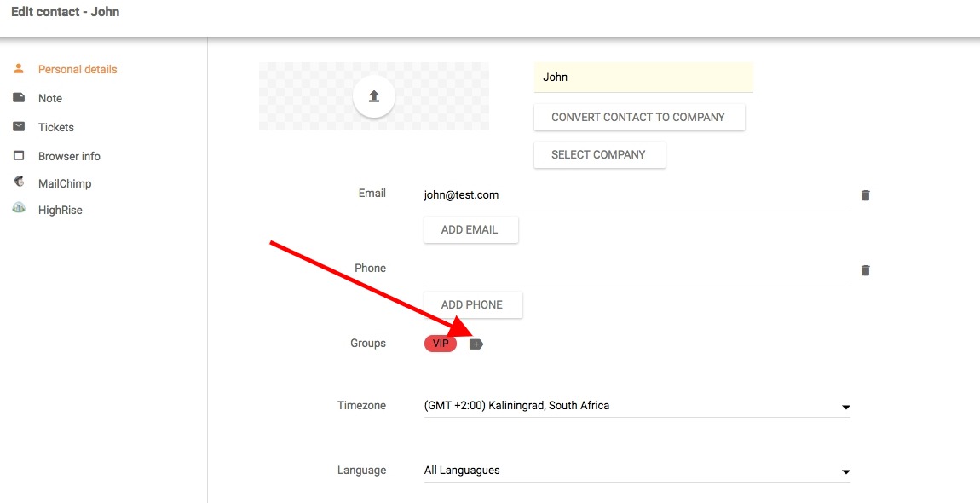The height and width of the screenshot is (503, 980).
Task: Click the Groups label text
Action: click(x=368, y=344)
